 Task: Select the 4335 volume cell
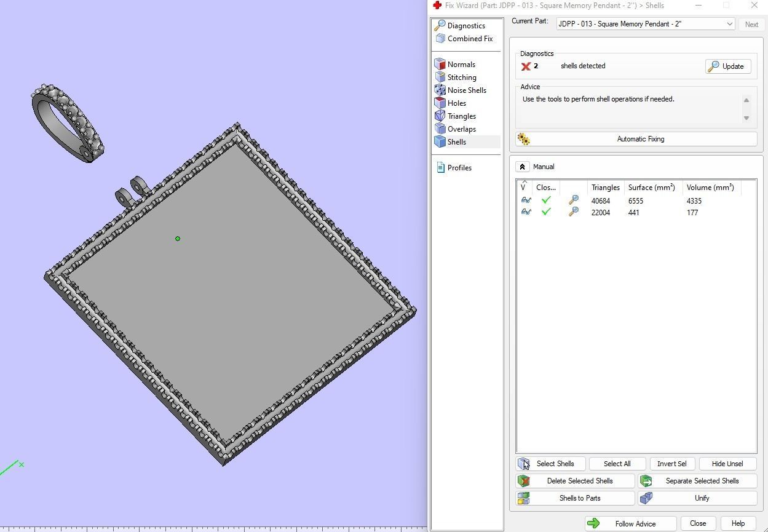tap(694, 201)
